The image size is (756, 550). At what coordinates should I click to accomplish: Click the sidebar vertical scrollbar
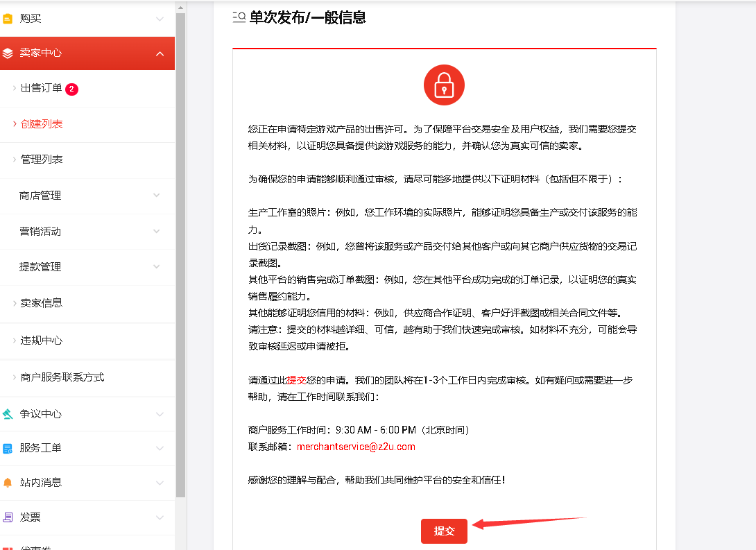pyautogui.click(x=180, y=250)
